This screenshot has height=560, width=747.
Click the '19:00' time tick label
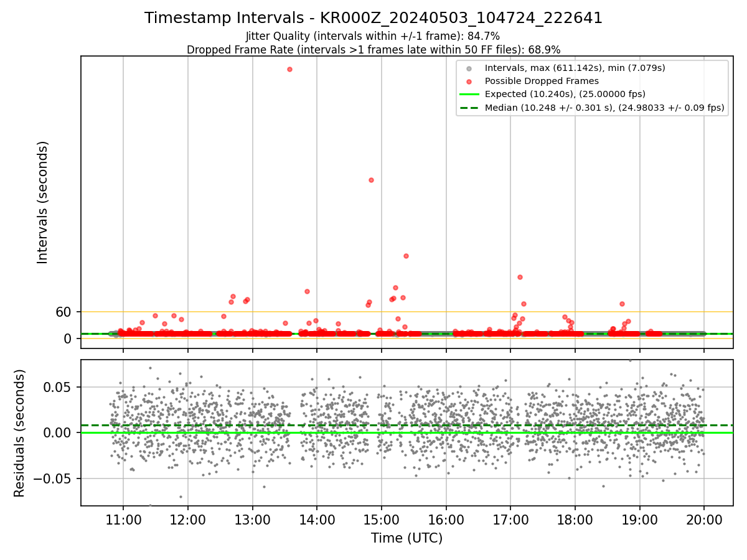(x=640, y=519)
